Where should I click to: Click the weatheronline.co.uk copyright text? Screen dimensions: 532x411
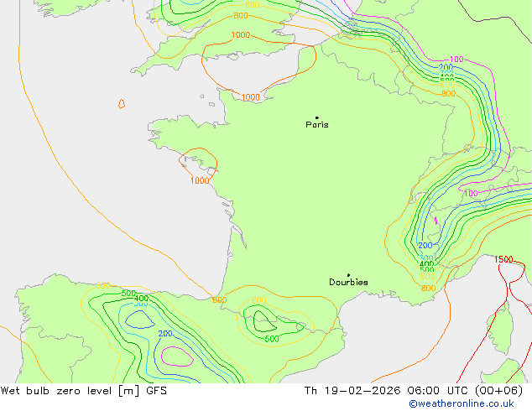pos(462,403)
